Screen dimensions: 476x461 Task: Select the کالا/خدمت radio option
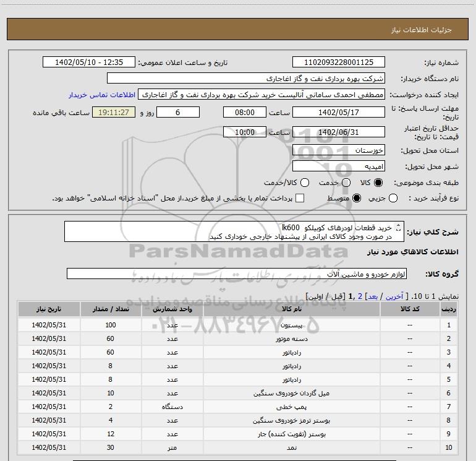[x=305, y=183]
